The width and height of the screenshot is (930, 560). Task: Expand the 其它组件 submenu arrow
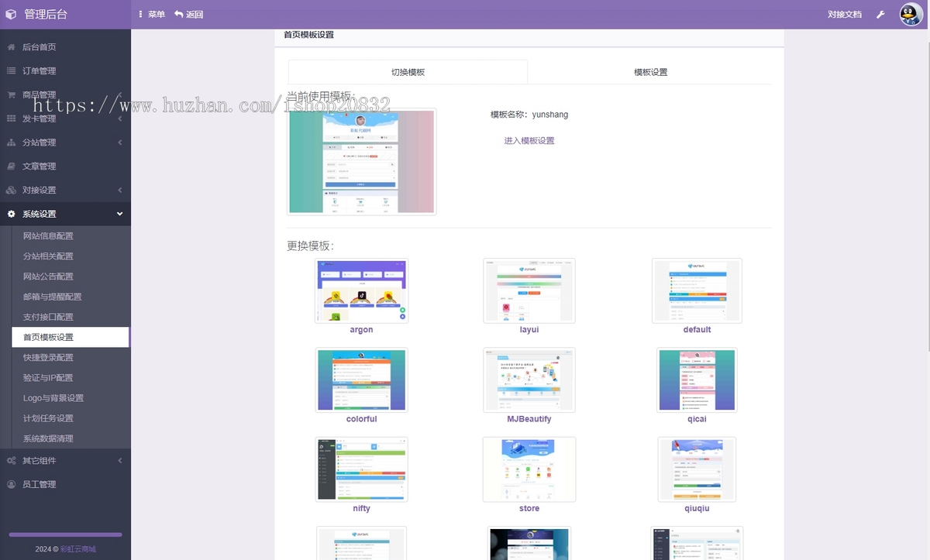[119, 461]
